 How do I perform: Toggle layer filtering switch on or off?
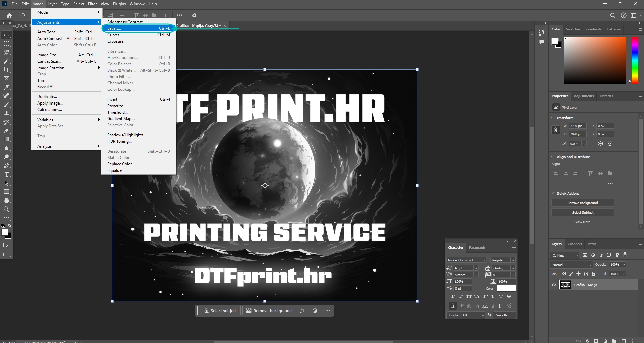[x=625, y=255]
